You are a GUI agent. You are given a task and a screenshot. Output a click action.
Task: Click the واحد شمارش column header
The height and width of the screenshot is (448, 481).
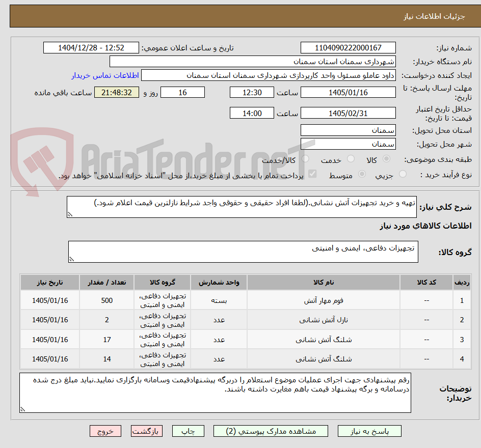coord(219,282)
